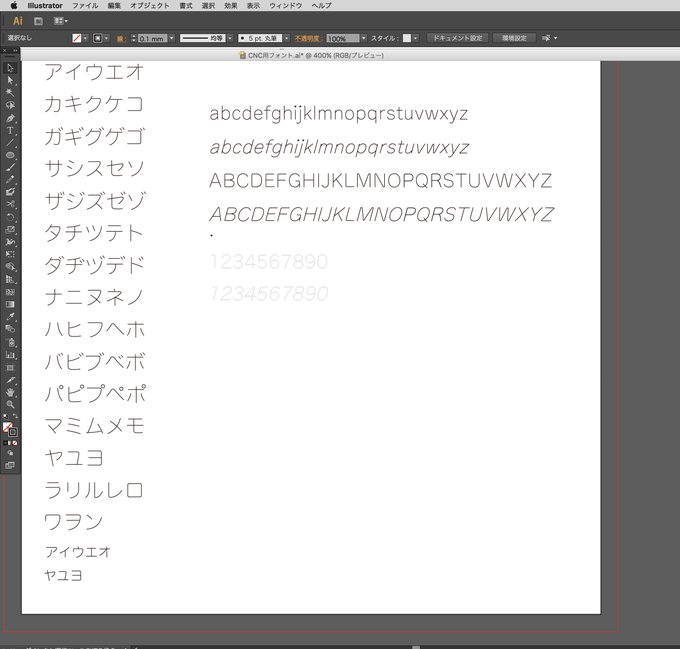The width and height of the screenshot is (680, 649).
Task: Open the stroke weight dropdown arrow
Action: click(x=172, y=38)
